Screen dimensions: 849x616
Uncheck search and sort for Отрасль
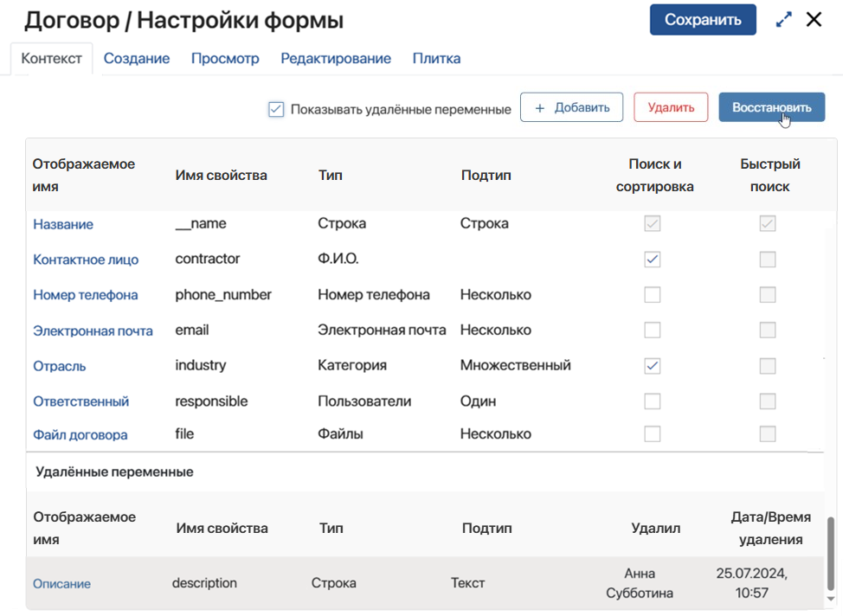(653, 366)
